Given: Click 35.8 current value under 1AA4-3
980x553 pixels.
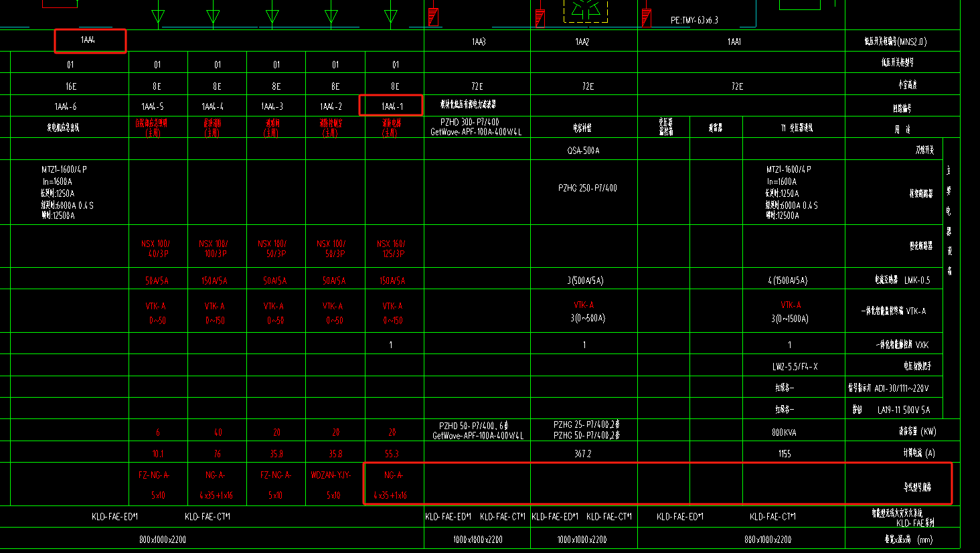Looking at the screenshot, I should point(276,454).
